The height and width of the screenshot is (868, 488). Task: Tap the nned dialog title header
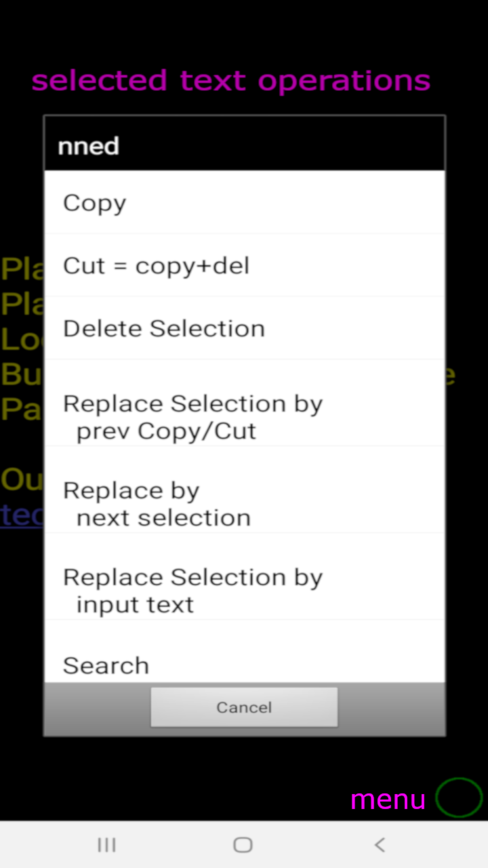(x=88, y=145)
